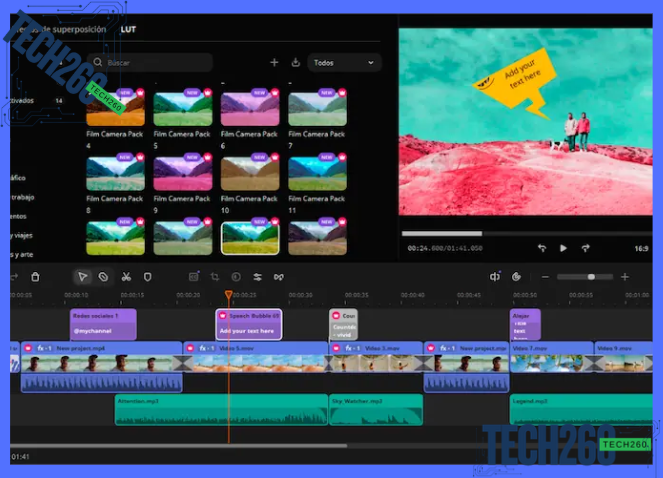Select the Film Camera Pack 10 thumbnail

point(250,173)
